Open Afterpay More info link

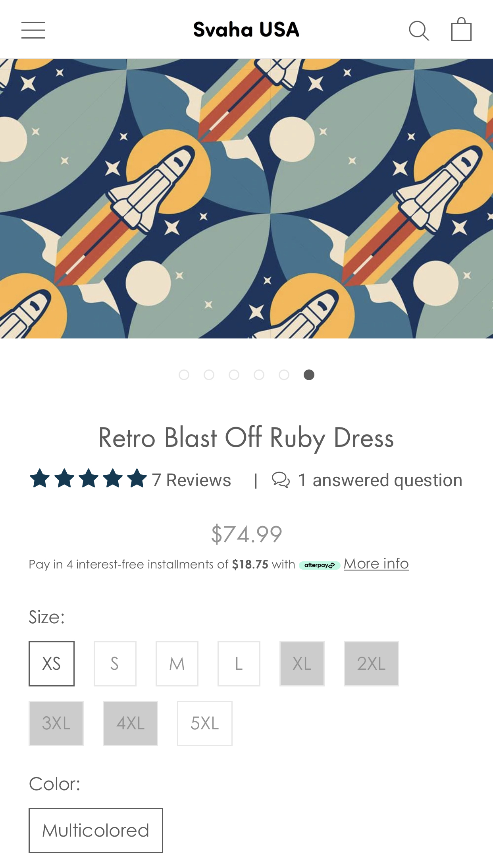click(376, 564)
